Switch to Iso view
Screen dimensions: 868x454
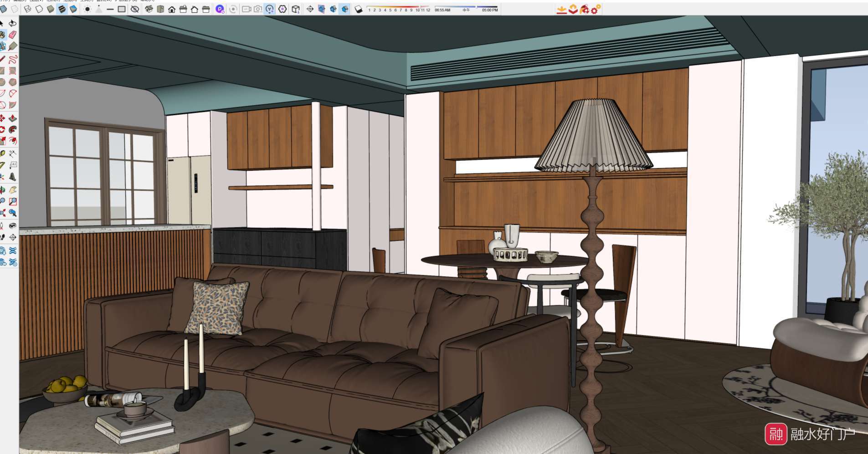coord(149,9)
